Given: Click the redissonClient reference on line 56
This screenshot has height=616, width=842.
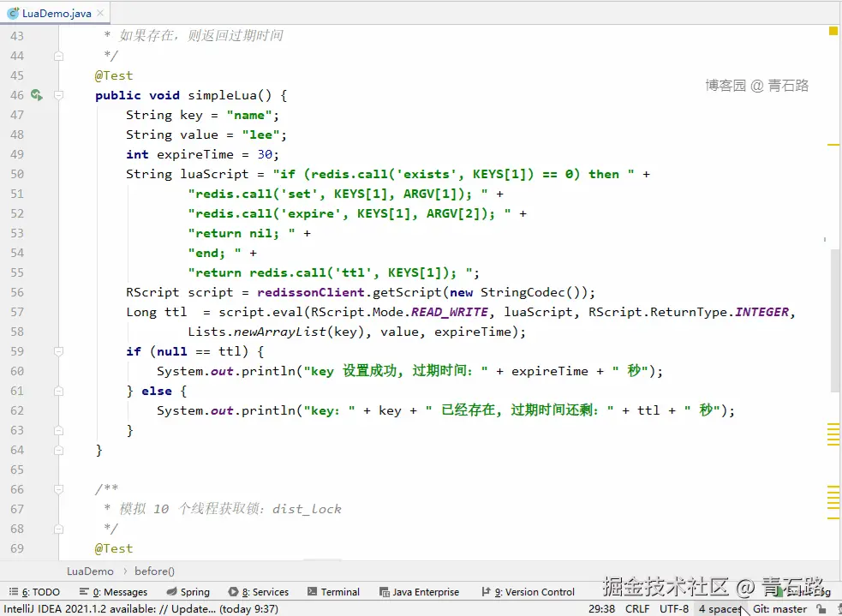Looking at the screenshot, I should [311, 293].
